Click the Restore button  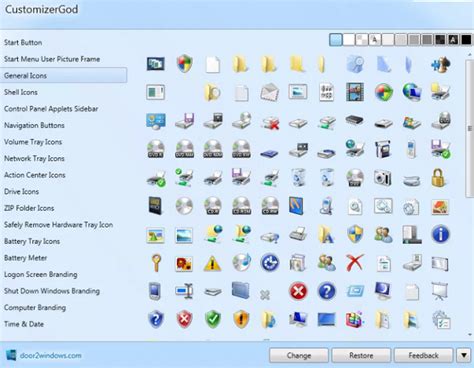(x=361, y=355)
